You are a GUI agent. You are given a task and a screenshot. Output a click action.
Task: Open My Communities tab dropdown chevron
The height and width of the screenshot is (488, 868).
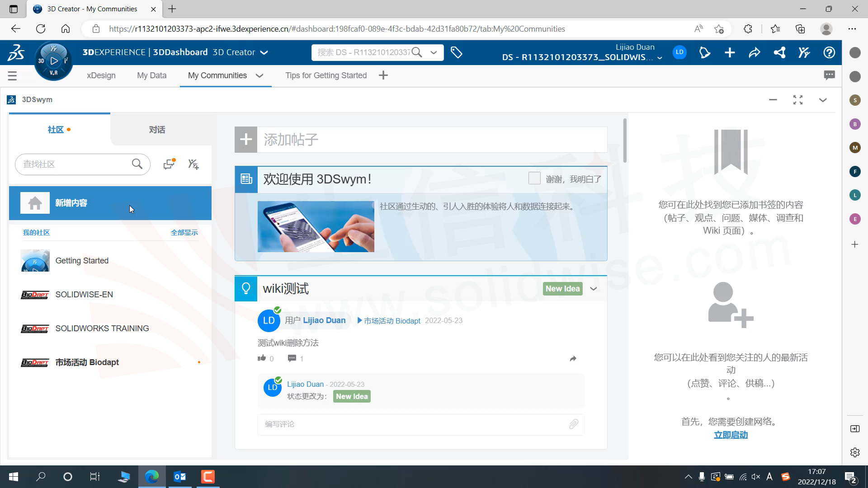[259, 75]
